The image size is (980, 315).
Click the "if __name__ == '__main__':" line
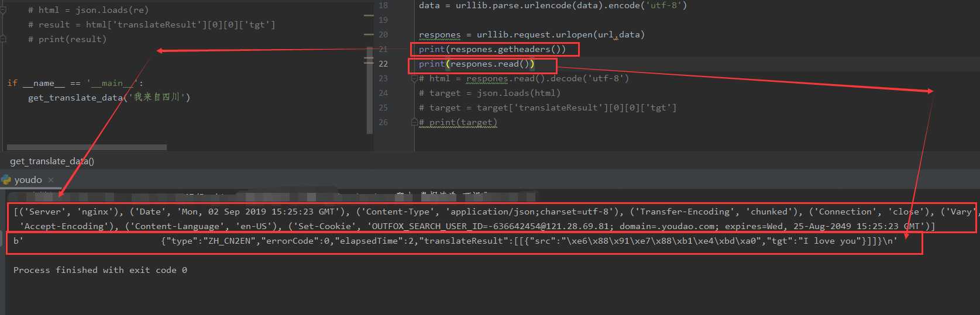(x=75, y=84)
